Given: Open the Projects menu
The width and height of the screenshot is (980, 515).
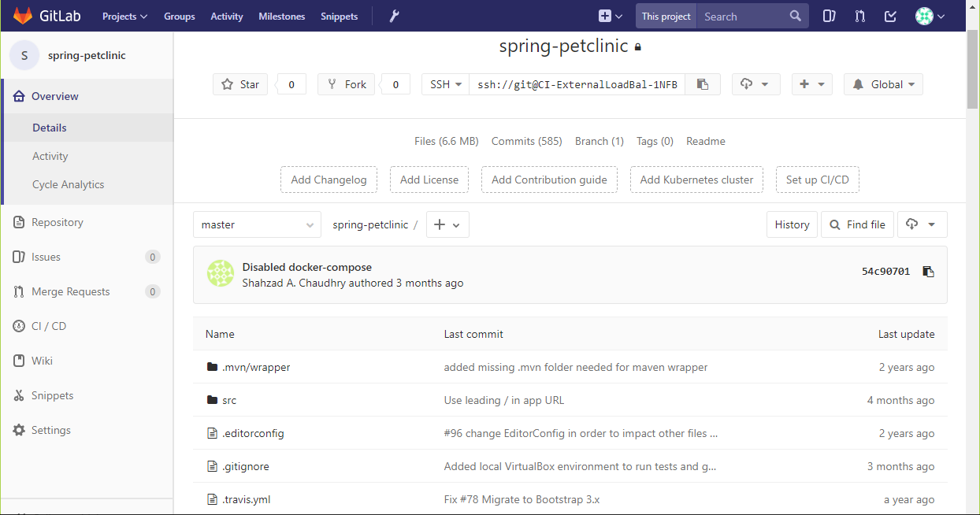Looking at the screenshot, I should point(124,16).
